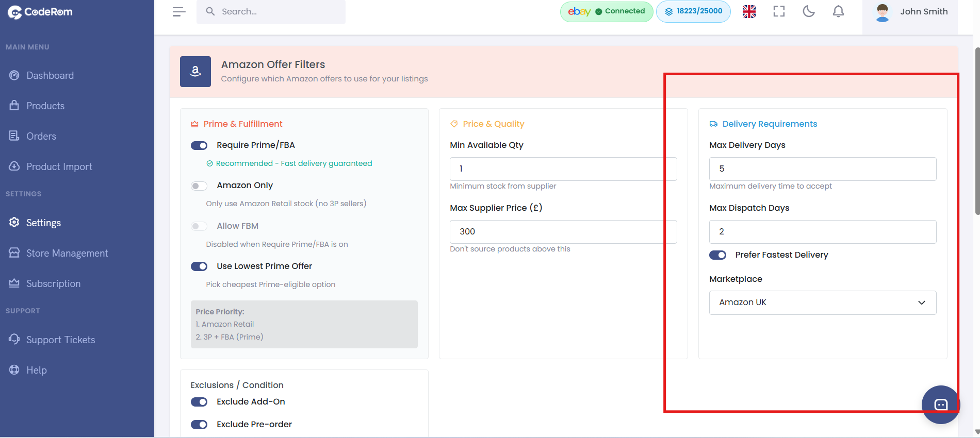Click the Amazon logo tile
Image resolution: width=980 pixels, height=438 pixels.
(195, 72)
